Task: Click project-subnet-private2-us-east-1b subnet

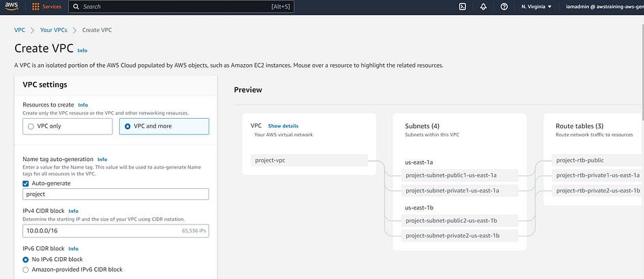Action: [459, 235]
